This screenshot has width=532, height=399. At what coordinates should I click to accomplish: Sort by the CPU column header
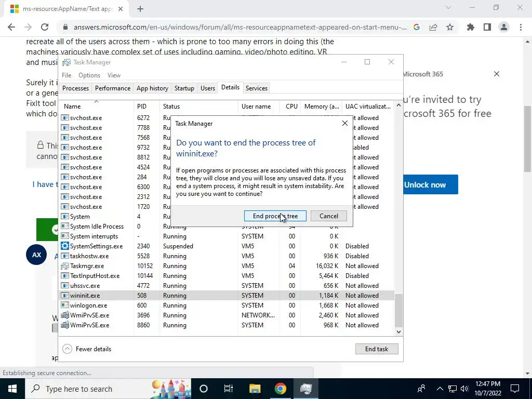[x=290, y=106]
